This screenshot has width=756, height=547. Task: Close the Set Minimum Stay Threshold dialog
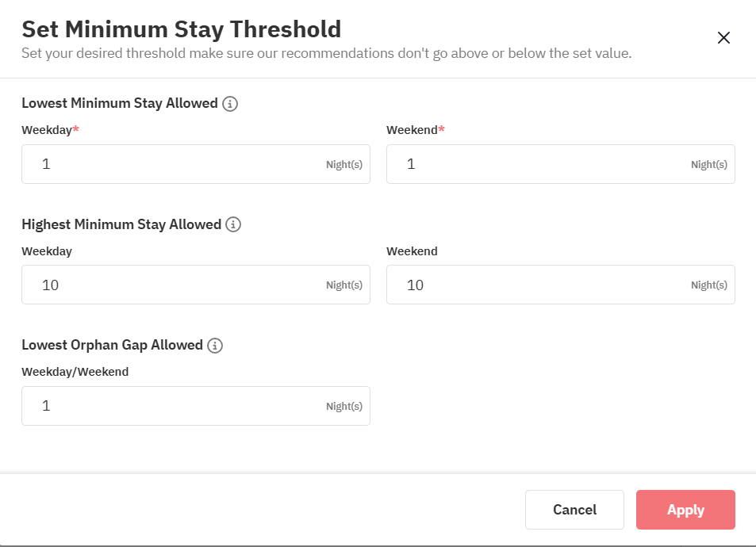click(723, 38)
